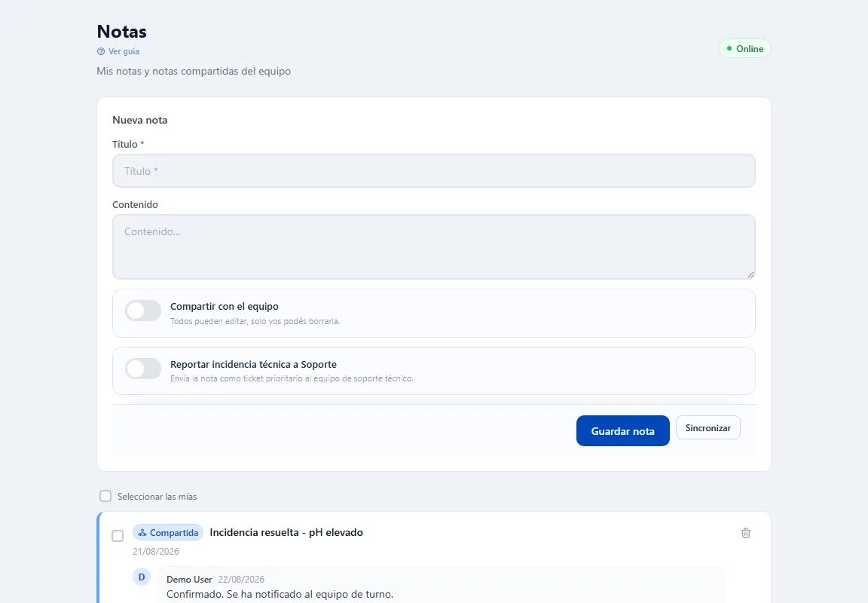Screen dimensions: 868x603
Task: Focus the Contenido text area
Action: tap(433, 247)
